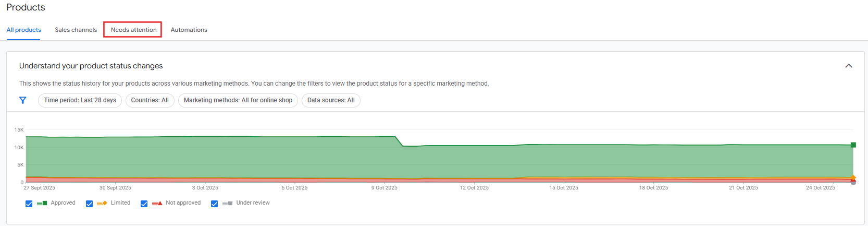Click green square marker at chart end
The height and width of the screenshot is (226, 868).
(x=853, y=145)
